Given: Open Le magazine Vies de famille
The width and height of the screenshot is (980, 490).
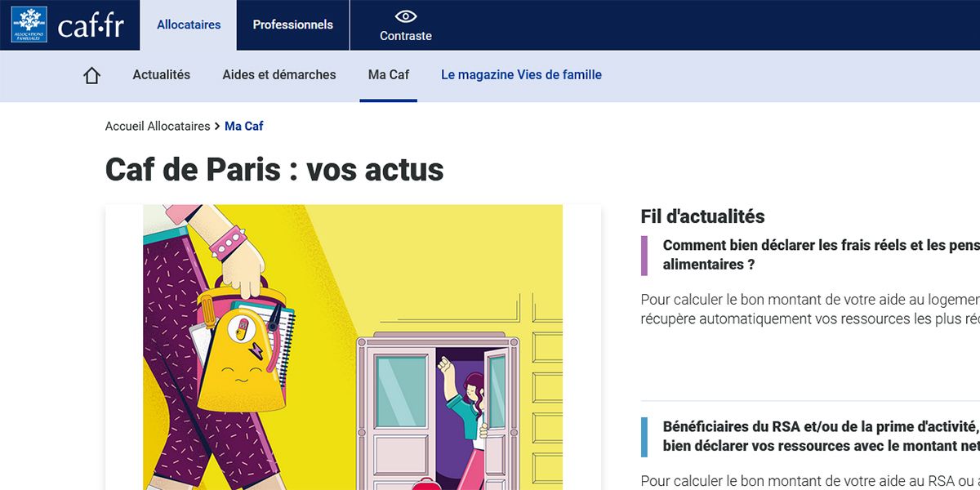Looking at the screenshot, I should (521, 74).
